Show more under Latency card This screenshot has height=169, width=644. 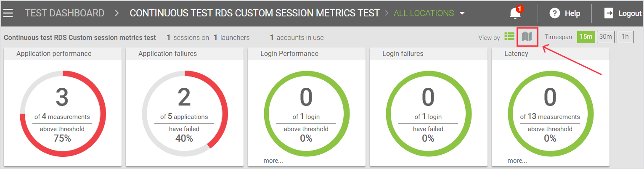[517, 161]
